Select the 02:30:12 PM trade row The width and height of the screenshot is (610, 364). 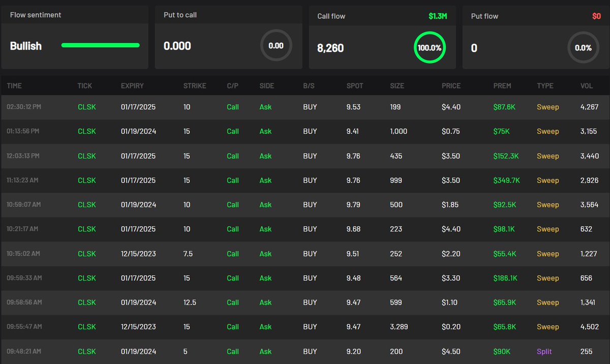305,107
